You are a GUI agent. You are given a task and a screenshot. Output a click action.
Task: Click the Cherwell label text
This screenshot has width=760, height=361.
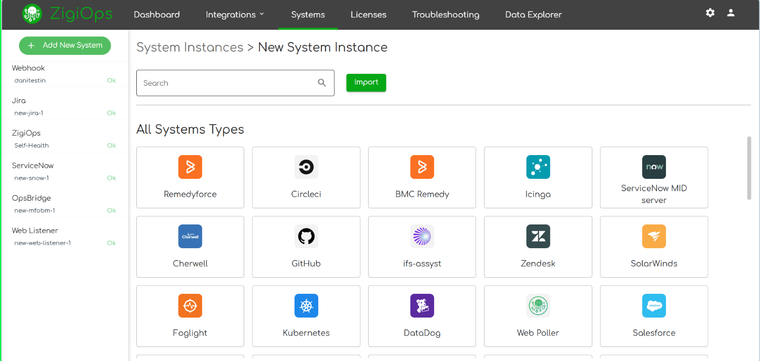tap(190, 264)
